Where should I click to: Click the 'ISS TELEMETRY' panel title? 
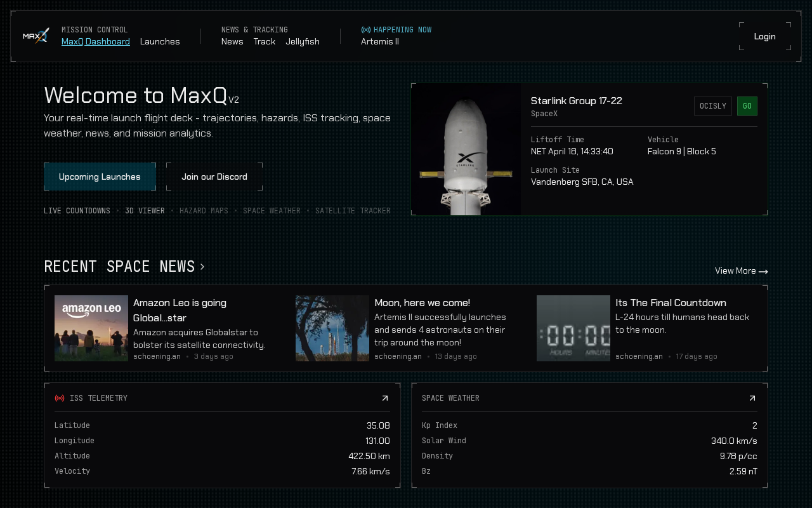[x=98, y=398]
